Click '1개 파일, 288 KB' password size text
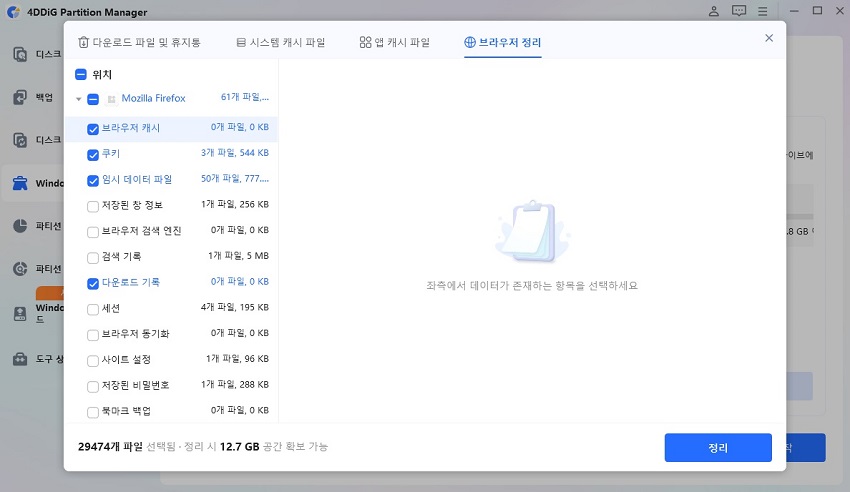Viewport: 850px width, 492px height. [x=235, y=384]
